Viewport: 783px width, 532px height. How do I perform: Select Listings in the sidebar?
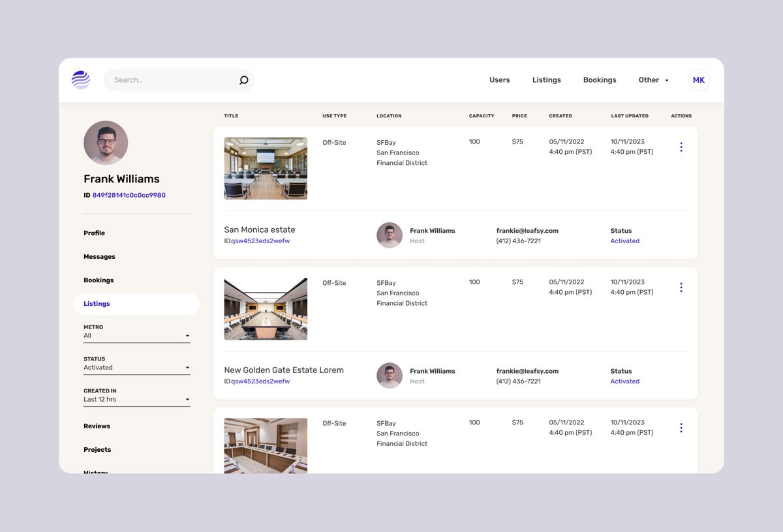click(136, 304)
